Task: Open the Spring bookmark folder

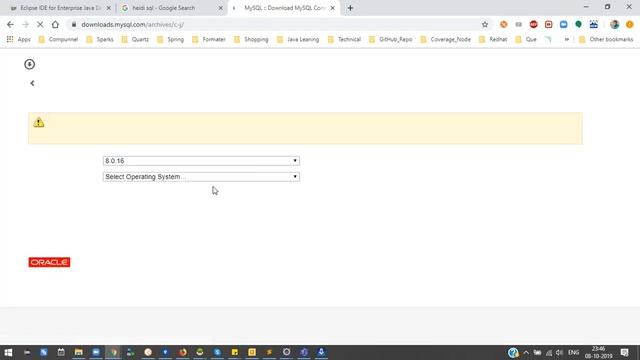Action: pyautogui.click(x=171, y=39)
